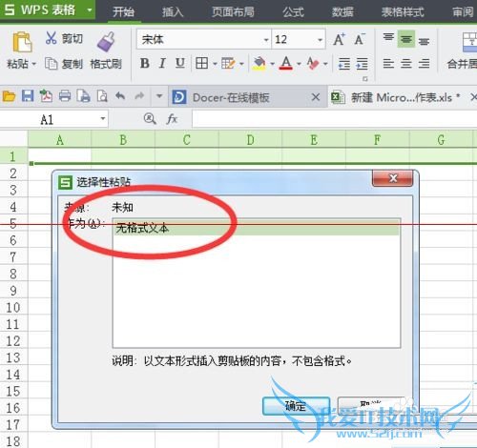Toggle bold formatting

pos(145,63)
